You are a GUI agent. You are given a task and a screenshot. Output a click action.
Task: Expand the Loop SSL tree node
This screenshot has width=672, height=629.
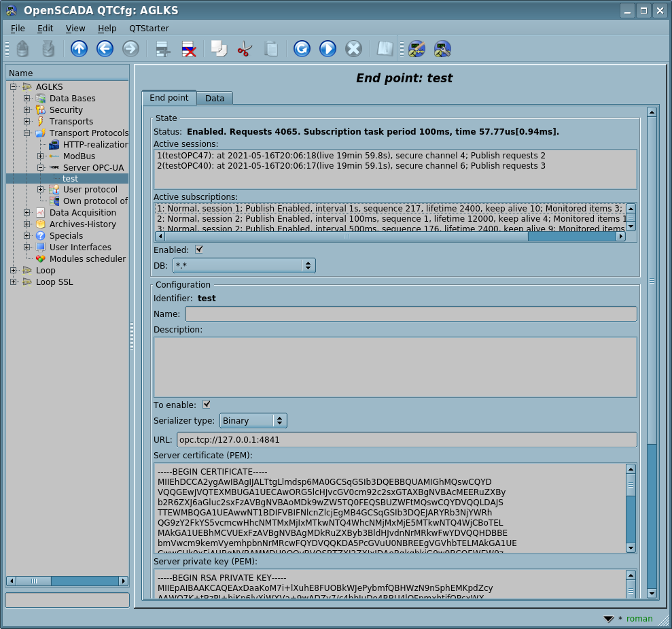pyautogui.click(x=14, y=282)
